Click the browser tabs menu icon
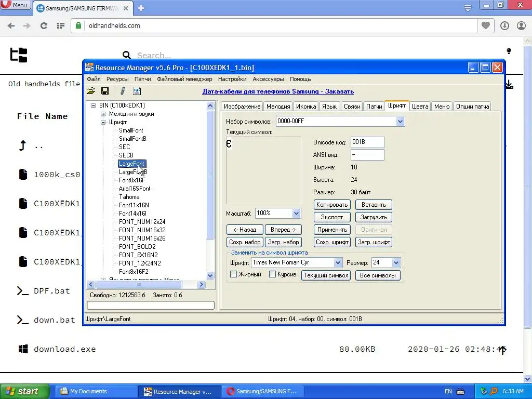 click(x=468, y=8)
